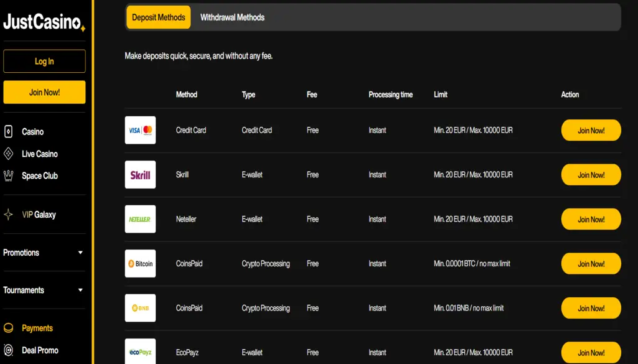Select the Bitcoin payment logo
The width and height of the screenshot is (638, 364).
tap(141, 264)
